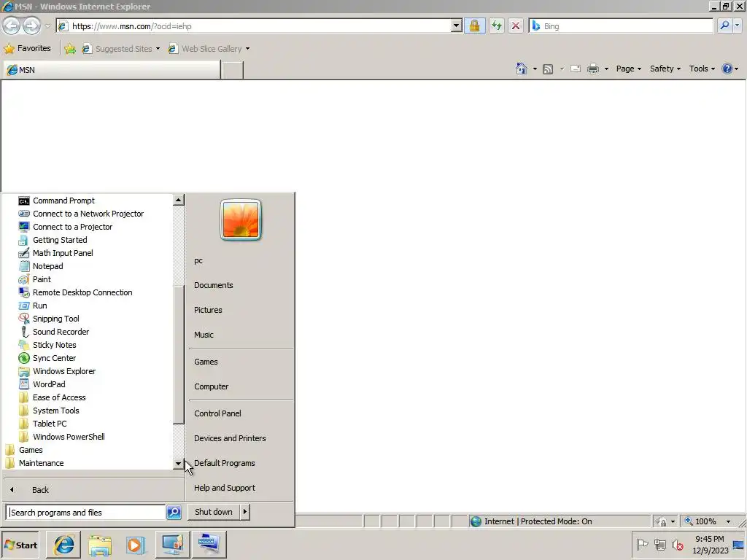Open the Page menu

628,69
